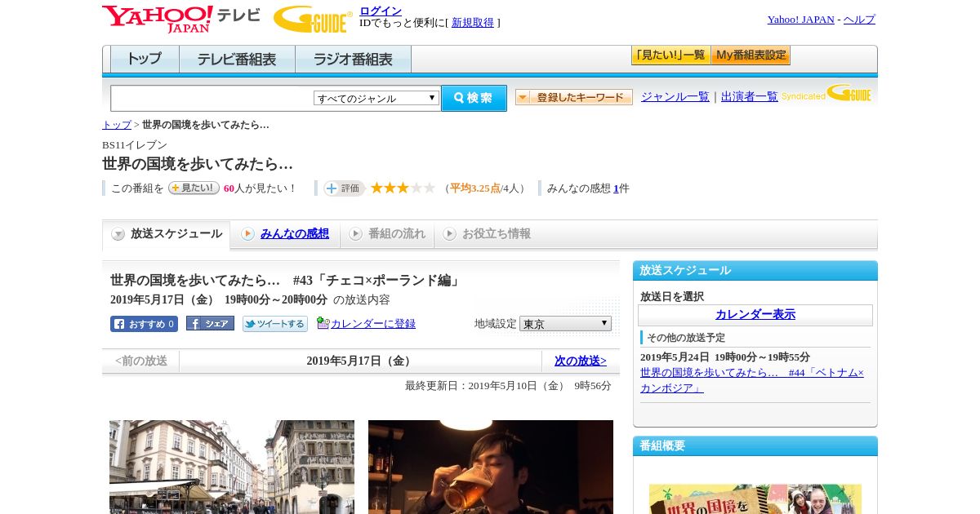The image size is (980, 514).
Task: Click the 見たい! add button
Action: 194,188
